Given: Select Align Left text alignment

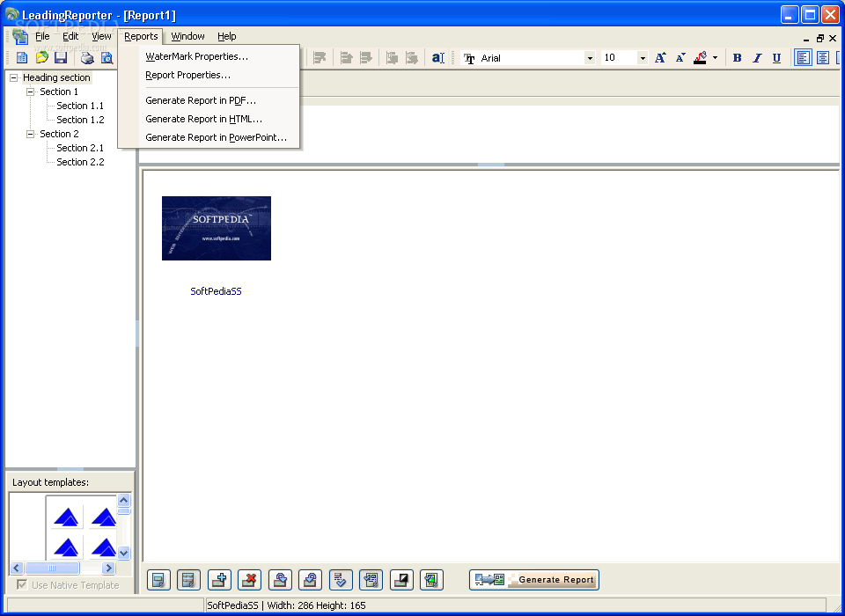Looking at the screenshot, I should 803,58.
